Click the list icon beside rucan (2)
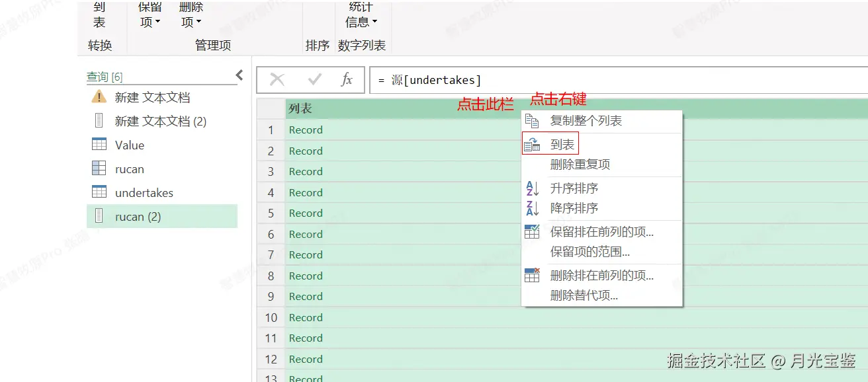The image size is (868, 382). pyautogui.click(x=99, y=216)
